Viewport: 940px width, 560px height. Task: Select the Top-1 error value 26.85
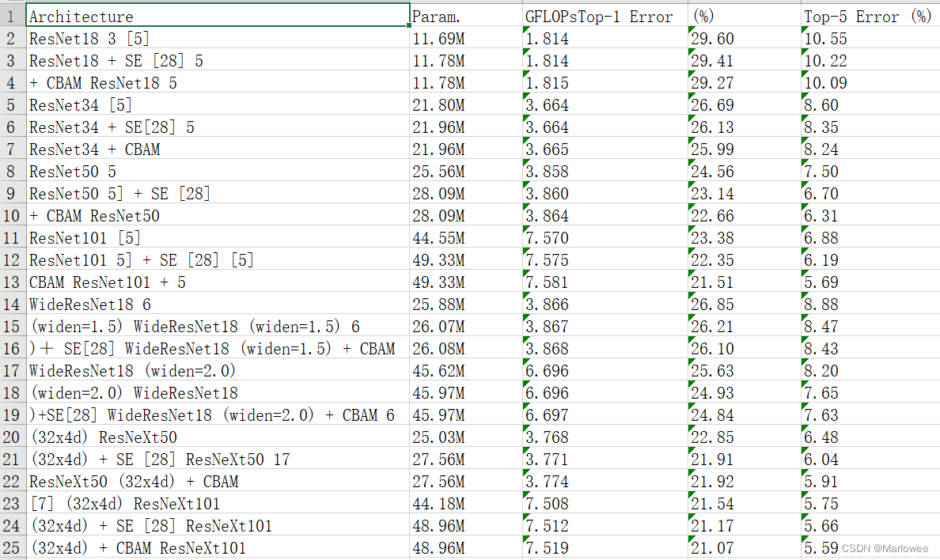(x=744, y=304)
